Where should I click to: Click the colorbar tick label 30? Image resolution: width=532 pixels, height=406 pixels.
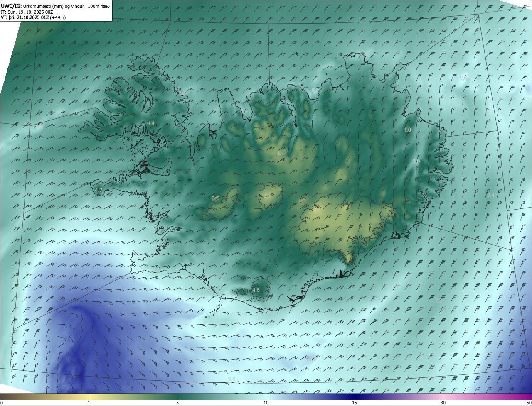click(x=443, y=403)
